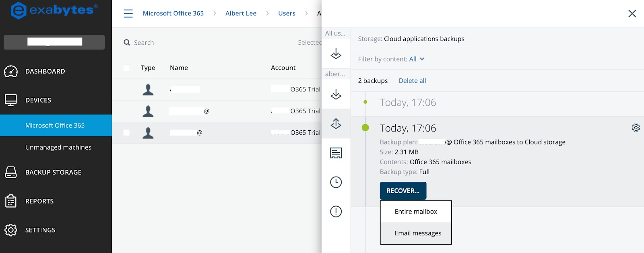Click the search magnifier icon
The width and height of the screenshot is (644, 253).
coord(127,43)
